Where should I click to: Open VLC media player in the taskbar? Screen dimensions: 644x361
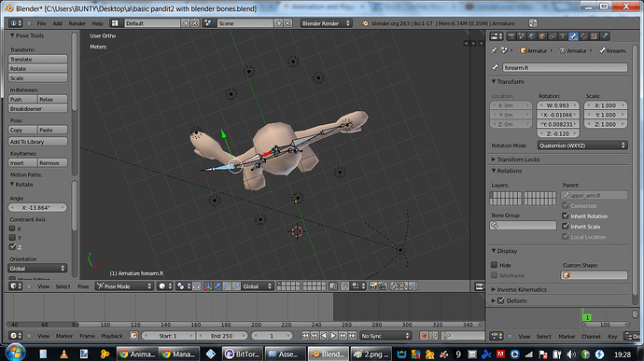click(x=63, y=354)
